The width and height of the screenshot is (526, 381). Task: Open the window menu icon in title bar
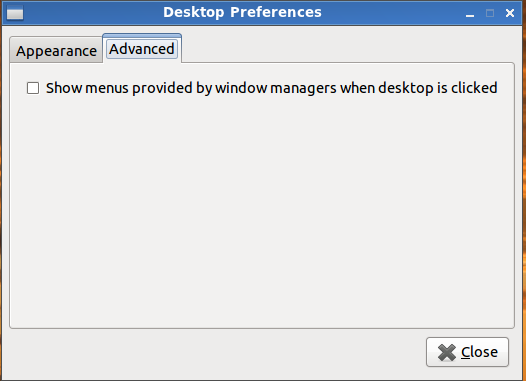[x=15, y=13]
